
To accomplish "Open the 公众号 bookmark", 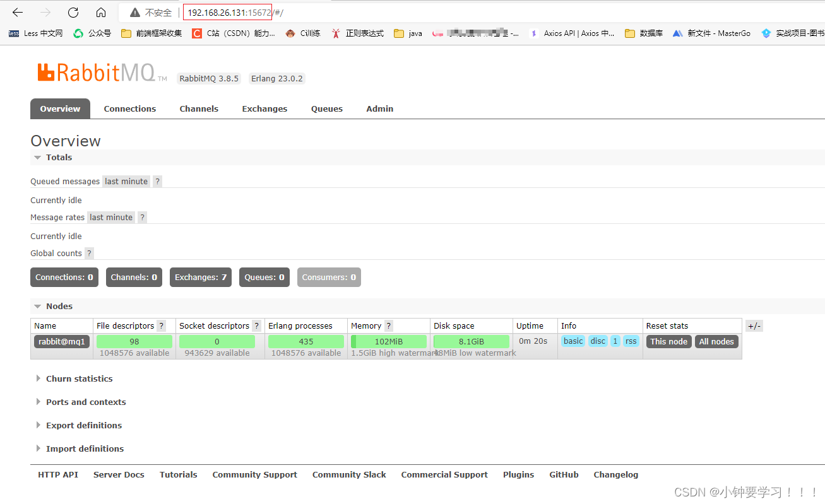I will (92, 33).
